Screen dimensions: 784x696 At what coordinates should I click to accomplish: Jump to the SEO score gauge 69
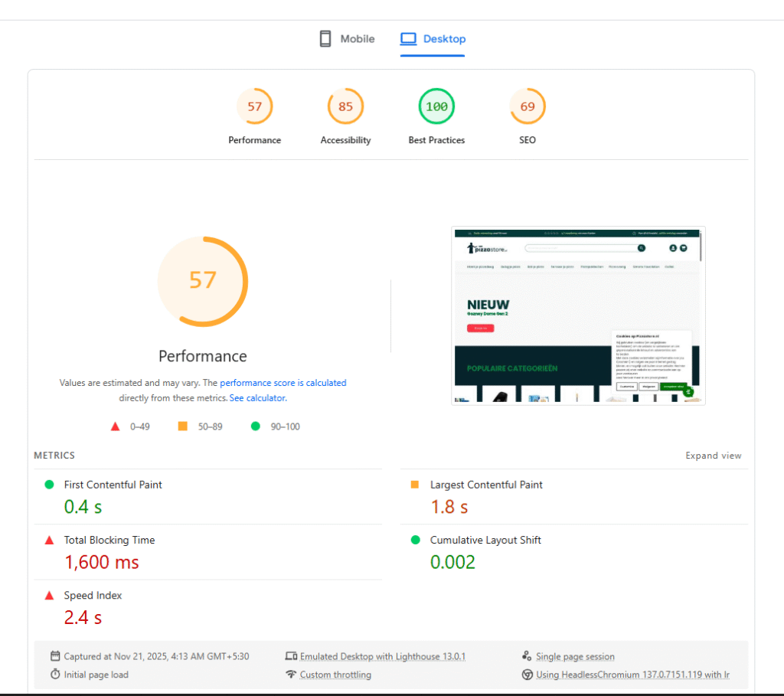[528, 107]
